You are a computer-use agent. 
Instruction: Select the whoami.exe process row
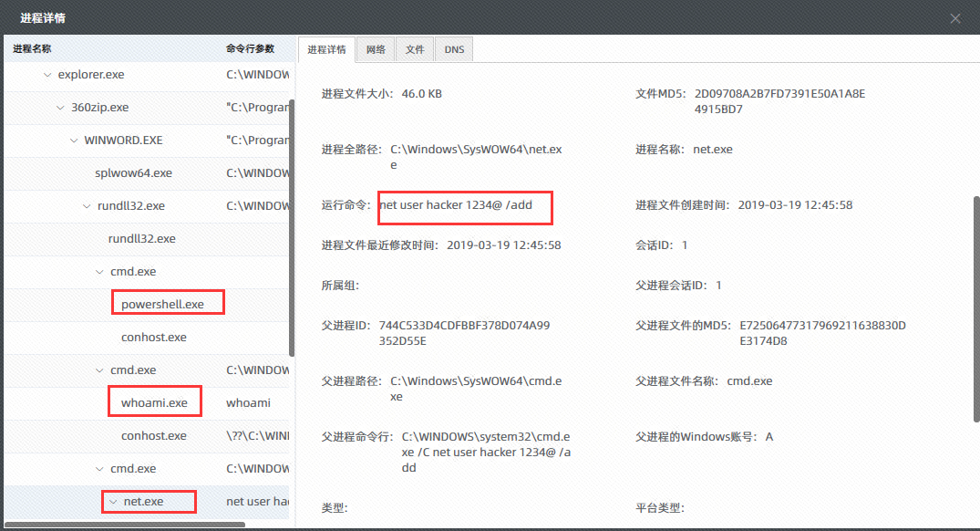point(154,403)
